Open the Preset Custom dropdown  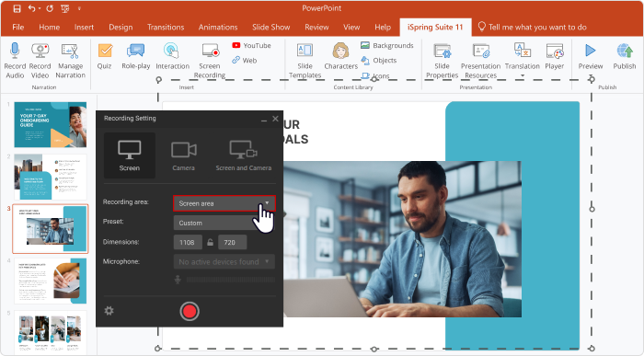pos(224,223)
